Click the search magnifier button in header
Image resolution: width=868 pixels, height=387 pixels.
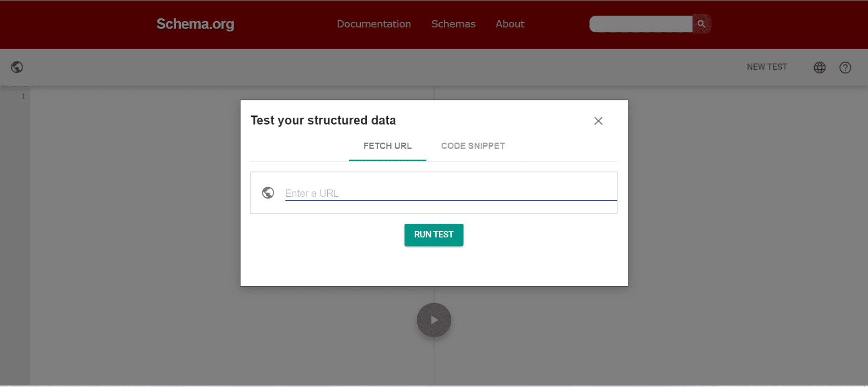[x=701, y=24]
